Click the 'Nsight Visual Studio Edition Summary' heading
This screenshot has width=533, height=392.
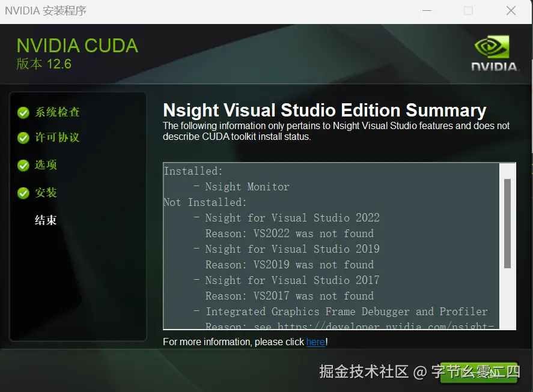click(324, 110)
